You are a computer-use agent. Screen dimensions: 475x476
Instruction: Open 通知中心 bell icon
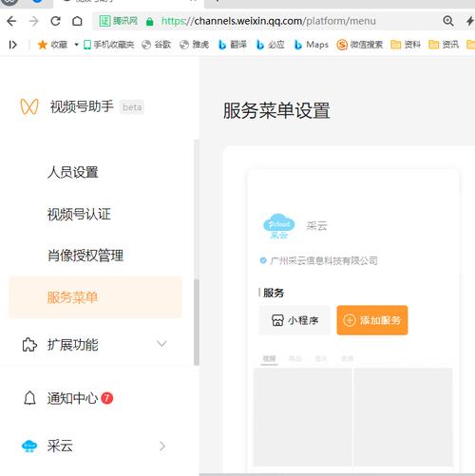coord(29,398)
